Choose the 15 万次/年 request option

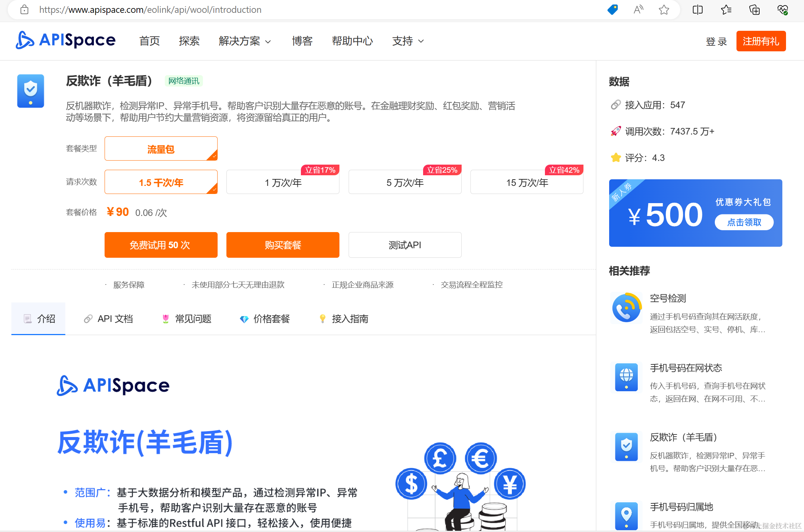(x=527, y=182)
